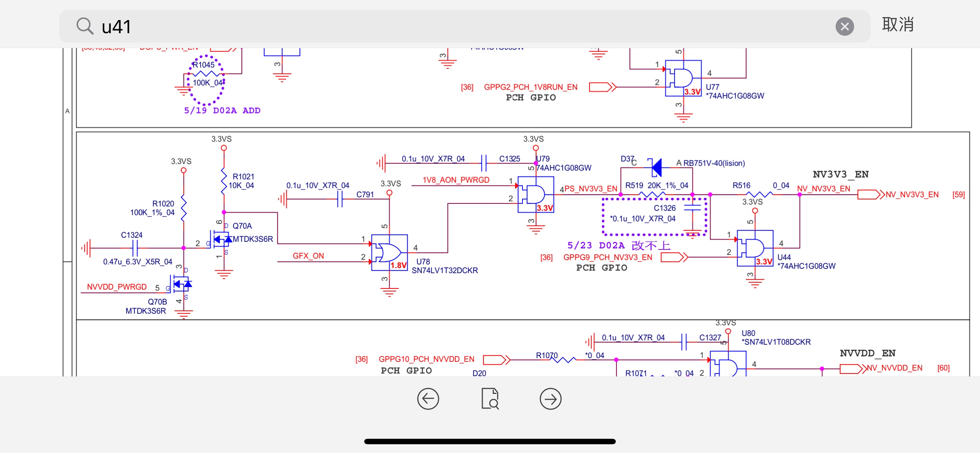The width and height of the screenshot is (980, 453).
Task: Tap the U77 AND gate symbol
Action: (683, 78)
